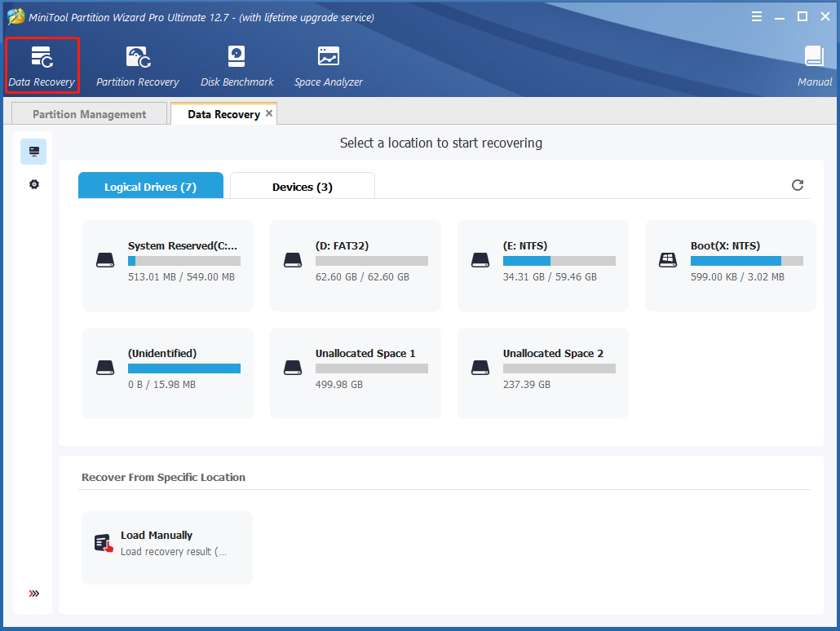Click '513.01 MB / 549.00 MB' size text
This screenshot has width=840, height=631.
(181, 277)
